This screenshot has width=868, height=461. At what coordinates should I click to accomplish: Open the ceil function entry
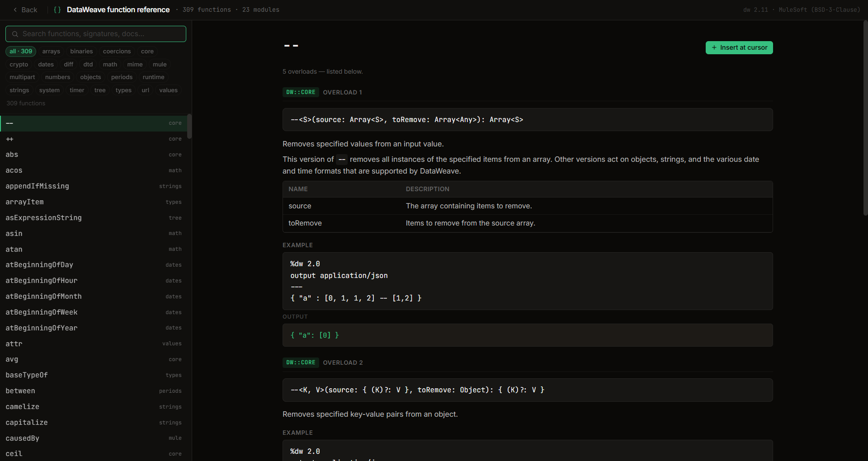coord(94,454)
